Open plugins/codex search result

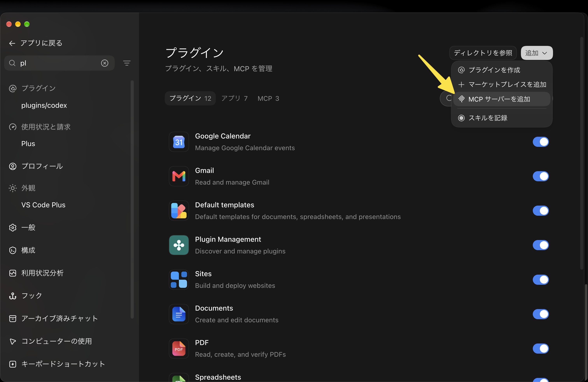tap(44, 105)
